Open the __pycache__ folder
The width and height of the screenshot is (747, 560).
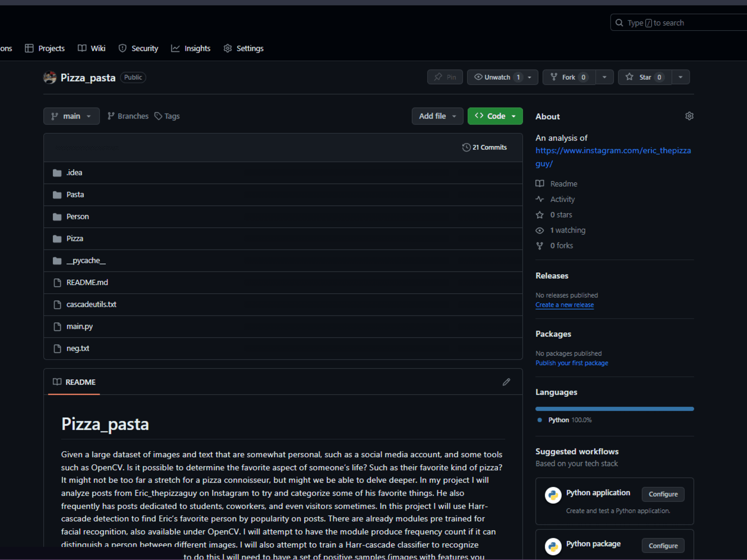86,260
